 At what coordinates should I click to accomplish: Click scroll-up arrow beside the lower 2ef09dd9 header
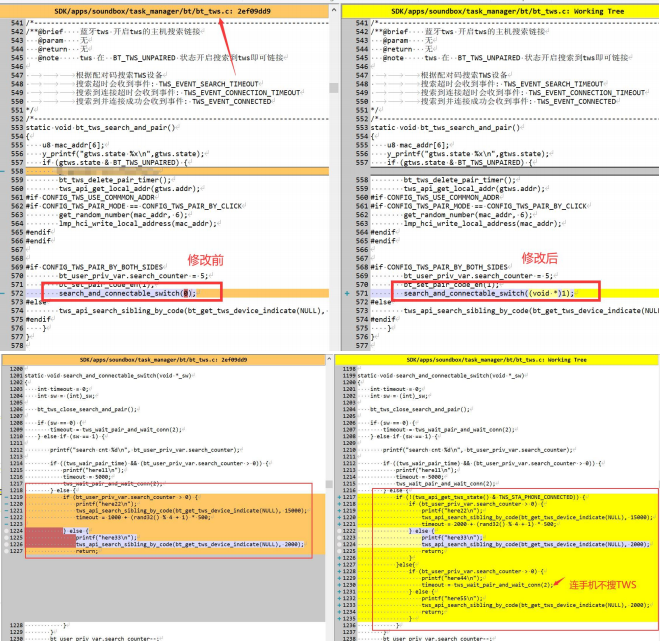click(329, 359)
